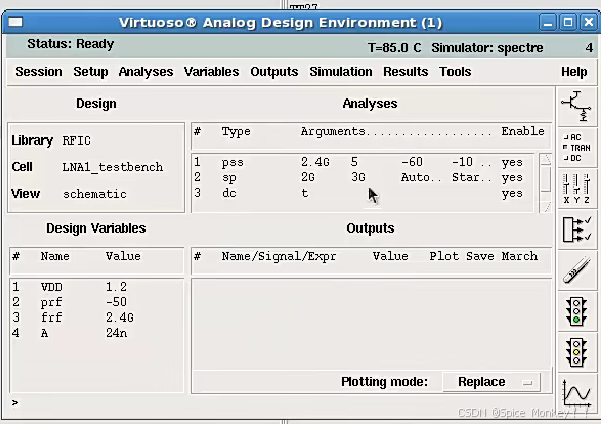This screenshot has height=424, width=601.
Task: Run simulation with green traffic light icon
Action: (x=577, y=312)
